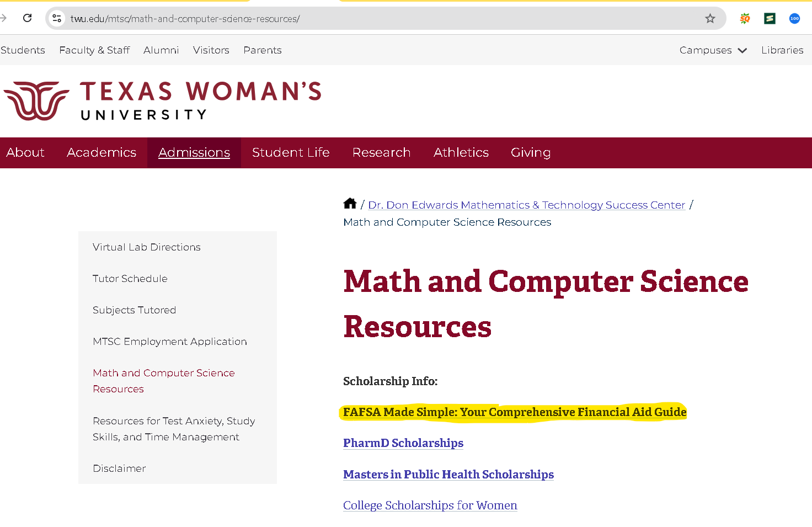Open the Parents link
Viewport: 812px width, 527px height.
(263, 50)
